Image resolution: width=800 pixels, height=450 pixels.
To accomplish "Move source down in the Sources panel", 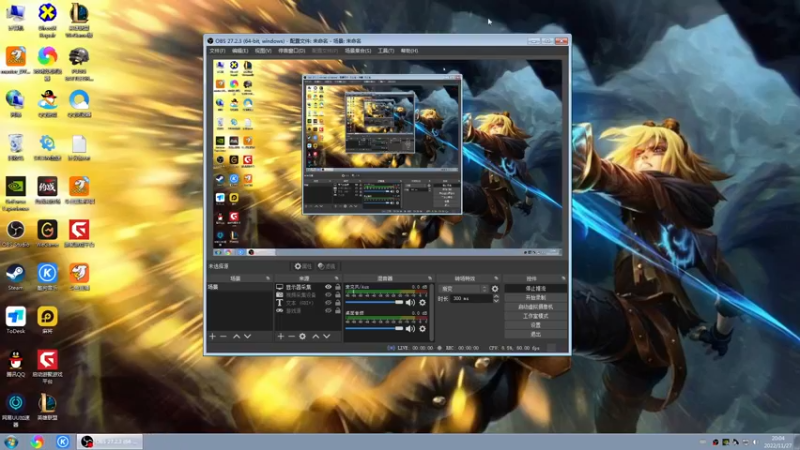I will (x=327, y=336).
